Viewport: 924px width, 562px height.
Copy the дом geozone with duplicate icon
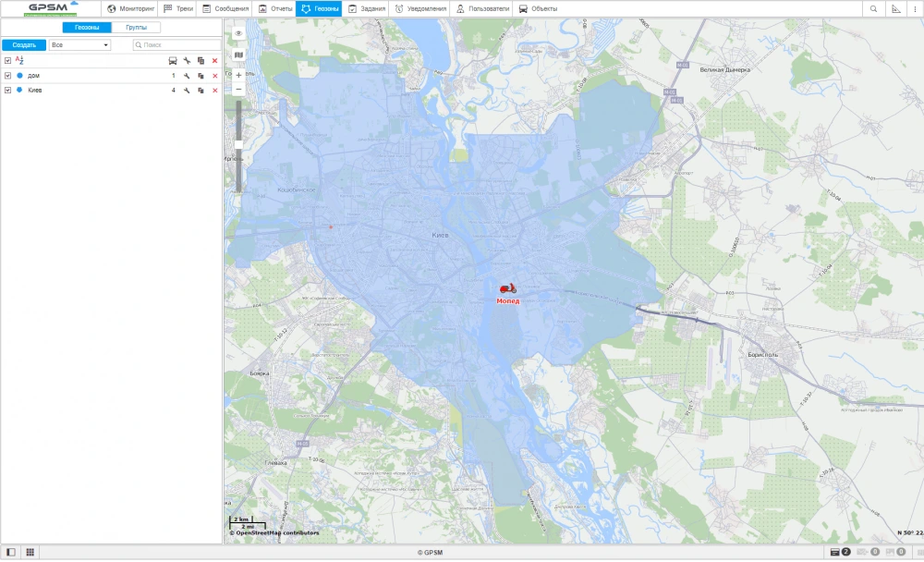click(201, 76)
